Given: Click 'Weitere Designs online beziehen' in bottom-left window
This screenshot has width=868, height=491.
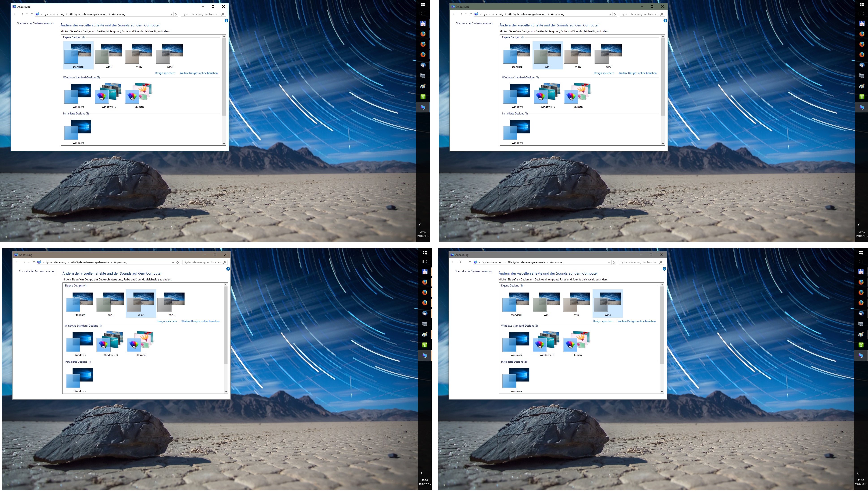Looking at the screenshot, I should (200, 321).
